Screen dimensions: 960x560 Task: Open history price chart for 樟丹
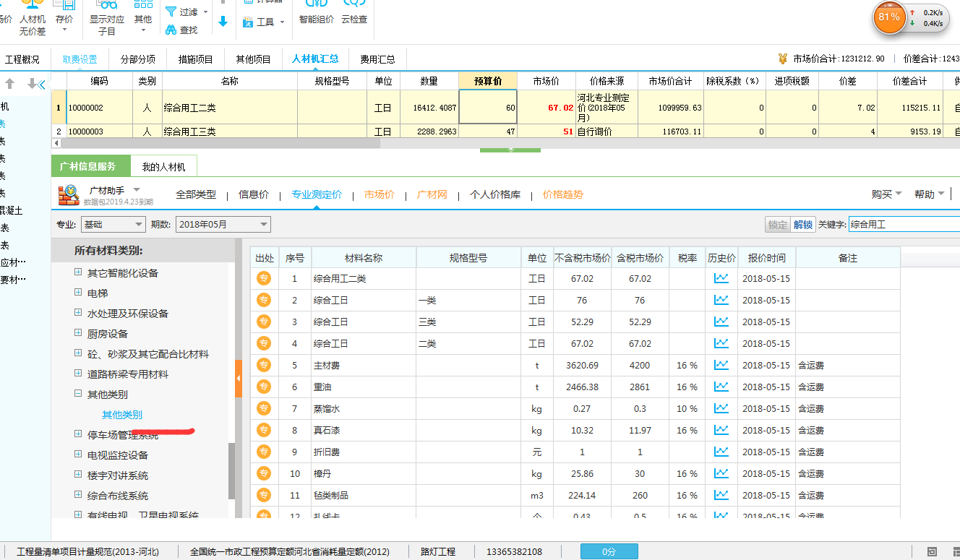click(x=721, y=473)
